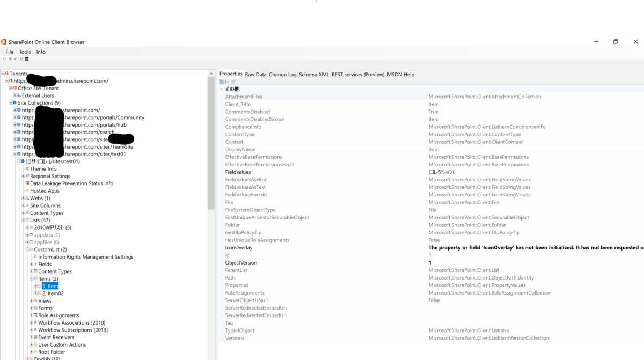644x360 pixels.
Task: Click the hierarchy icon beside Webs (1)
Action: click(27, 198)
